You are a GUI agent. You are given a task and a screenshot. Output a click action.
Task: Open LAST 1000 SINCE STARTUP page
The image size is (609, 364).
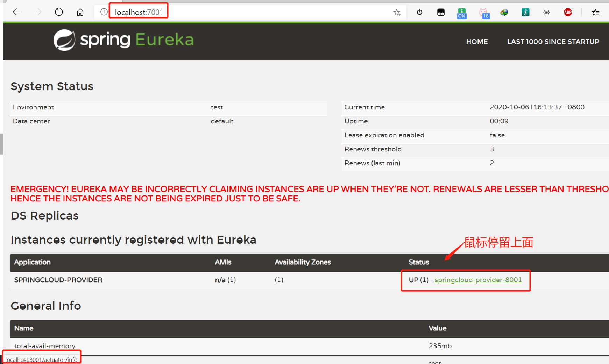553,42
